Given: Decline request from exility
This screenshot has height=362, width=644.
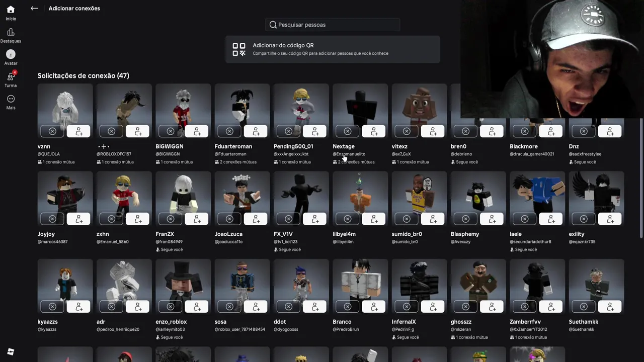Looking at the screenshot, I should [x=584, y=219].
